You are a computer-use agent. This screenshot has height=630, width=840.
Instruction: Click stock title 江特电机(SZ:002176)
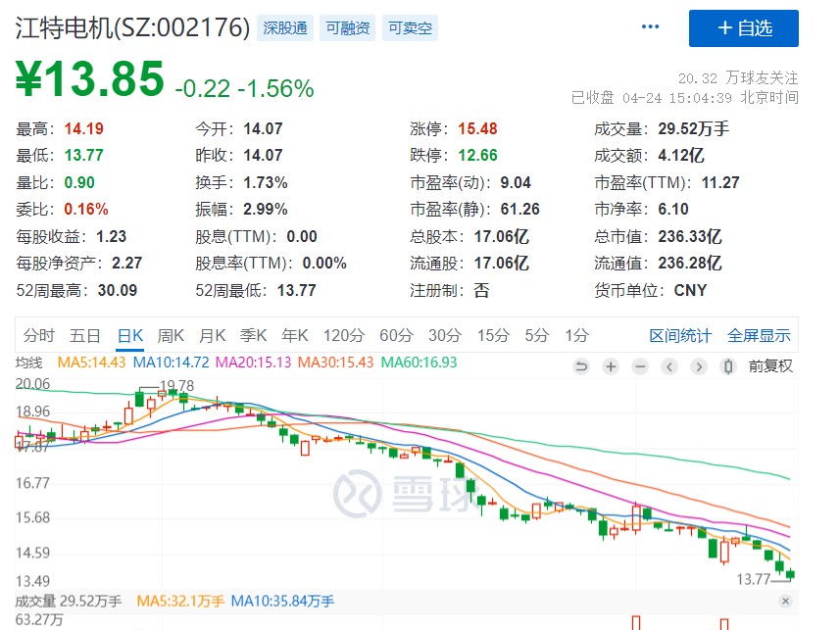(x=132, y=27)
